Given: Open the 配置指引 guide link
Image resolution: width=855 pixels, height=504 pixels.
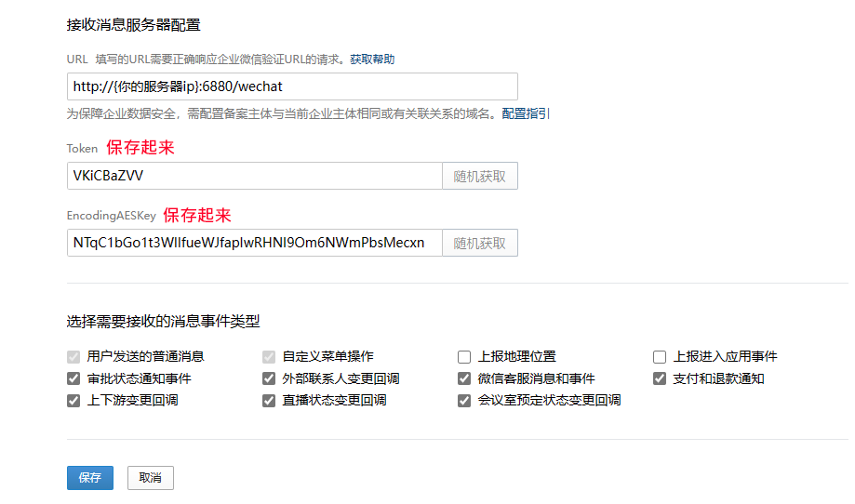Looking at the screenshot, I should 526,113.
